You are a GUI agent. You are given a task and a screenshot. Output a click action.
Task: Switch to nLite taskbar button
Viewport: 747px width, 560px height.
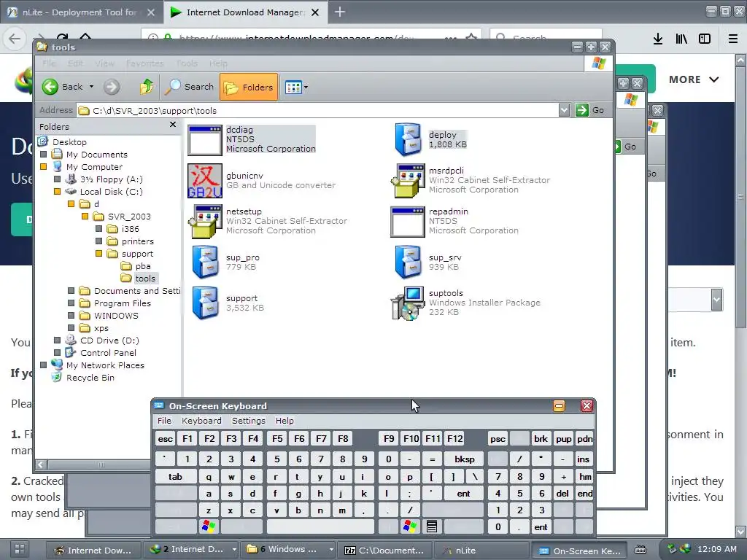[480, 550]
